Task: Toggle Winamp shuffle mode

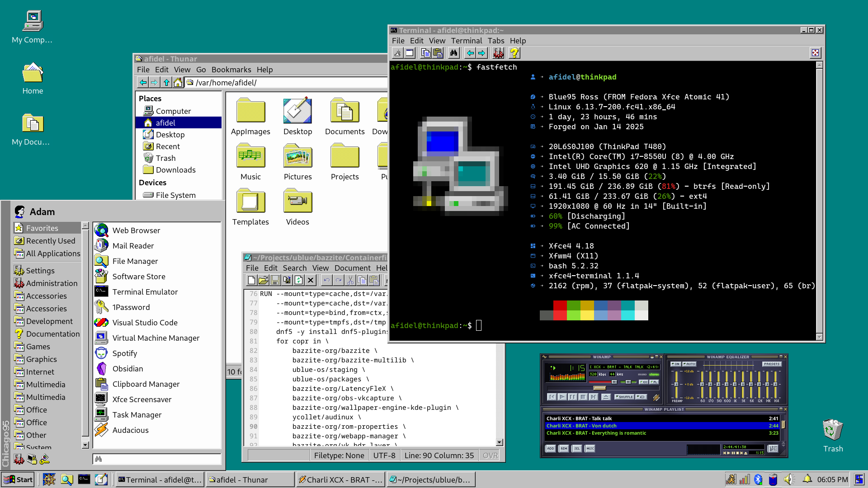Action: tap(624, 397)
